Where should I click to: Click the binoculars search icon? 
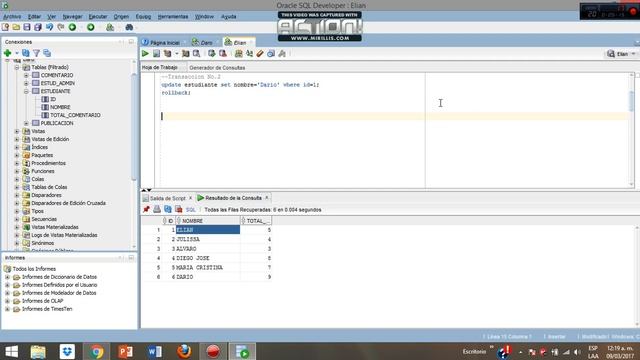pos(129,27)
